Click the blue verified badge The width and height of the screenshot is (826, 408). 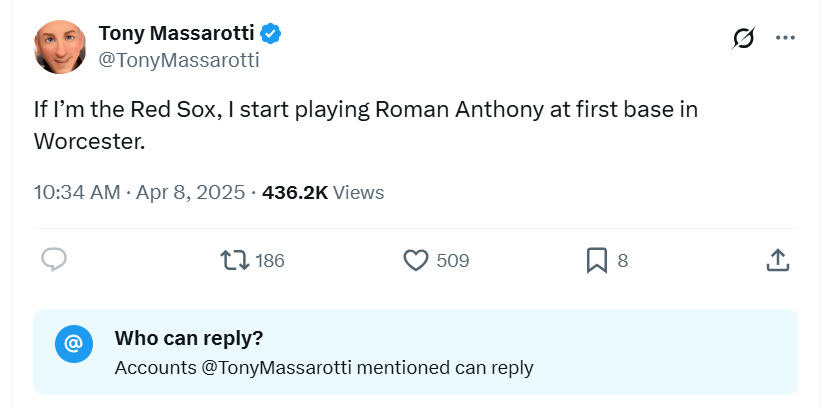271,34
